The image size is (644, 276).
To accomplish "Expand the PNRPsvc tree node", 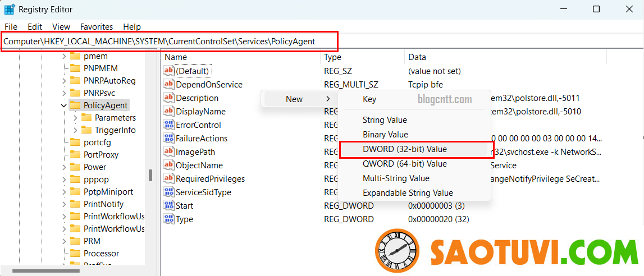I will click(64, 93).
